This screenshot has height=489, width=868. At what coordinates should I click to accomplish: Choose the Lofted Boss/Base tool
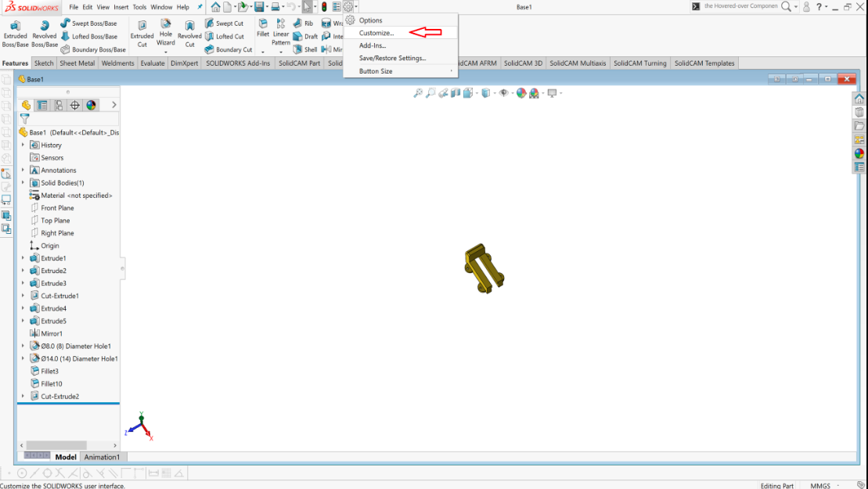(88, 37)
